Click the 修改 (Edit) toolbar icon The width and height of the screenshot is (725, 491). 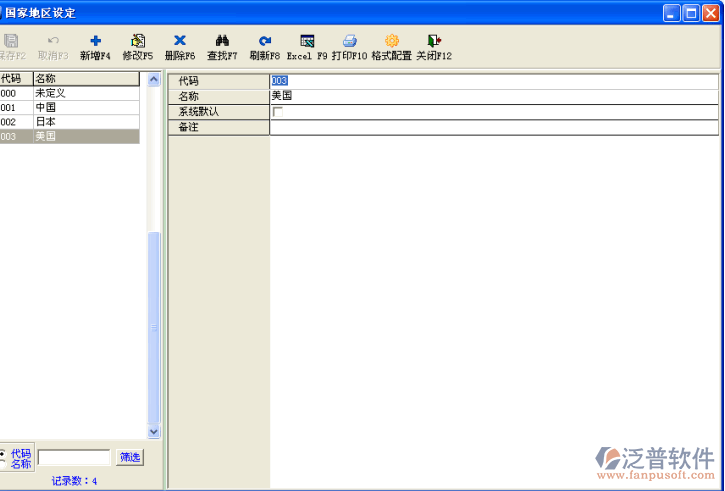[138, 41]
